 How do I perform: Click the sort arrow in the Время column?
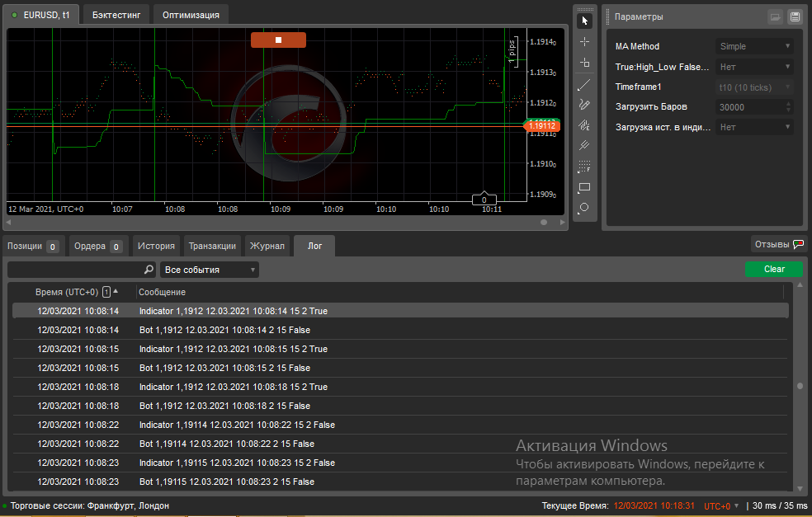[116, 291]
